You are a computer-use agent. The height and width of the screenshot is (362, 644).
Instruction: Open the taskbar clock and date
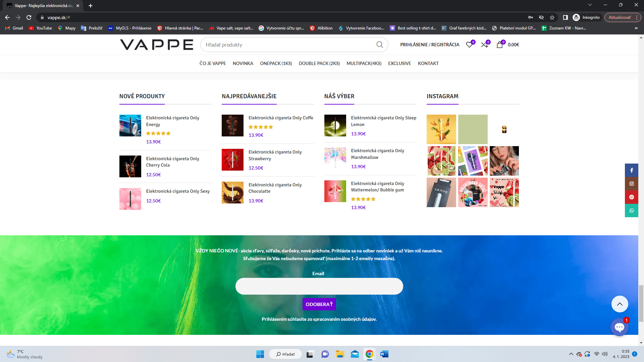(x=621, y=354)
